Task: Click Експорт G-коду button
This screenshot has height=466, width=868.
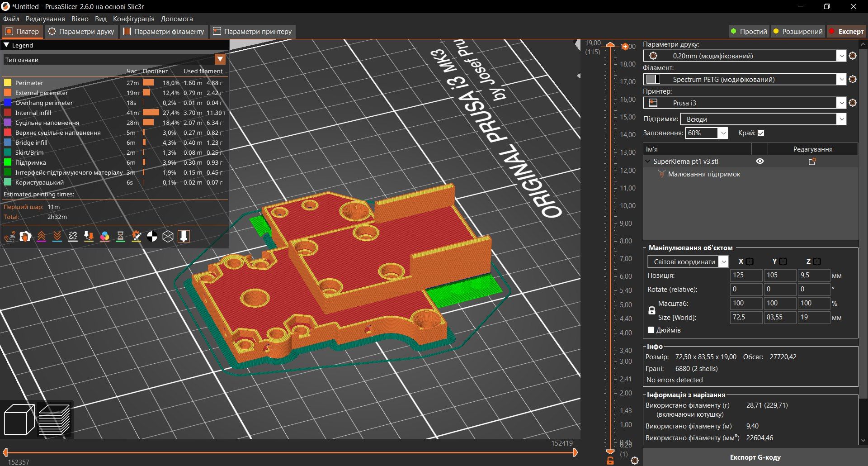Action: 755,457
